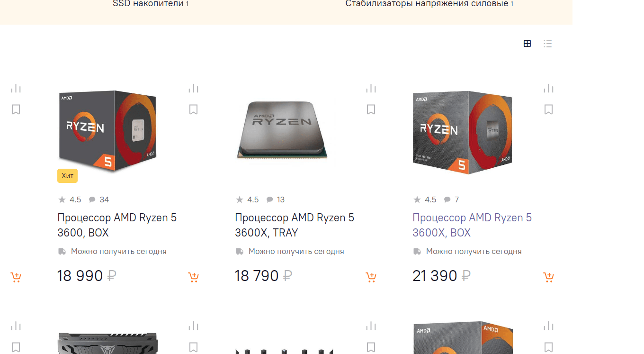644x354 pixels.
Task: Add Ryzen 5 3600 BOX to cart
Action: pyautogui.click(x=194, y=277)
